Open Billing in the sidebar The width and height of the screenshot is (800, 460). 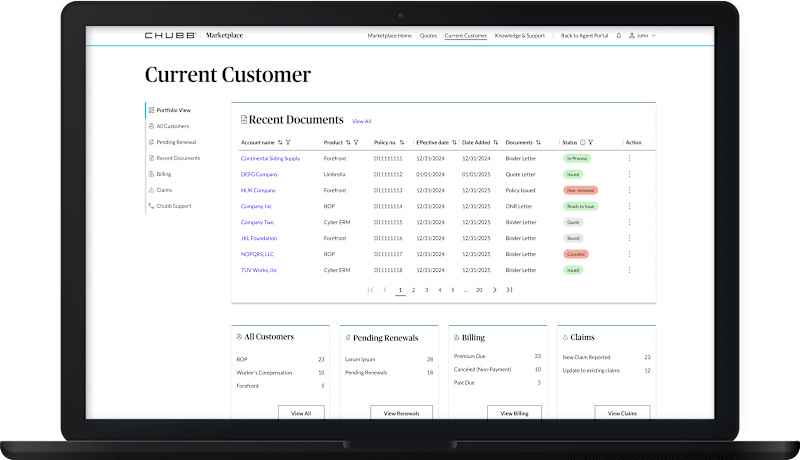163,174
